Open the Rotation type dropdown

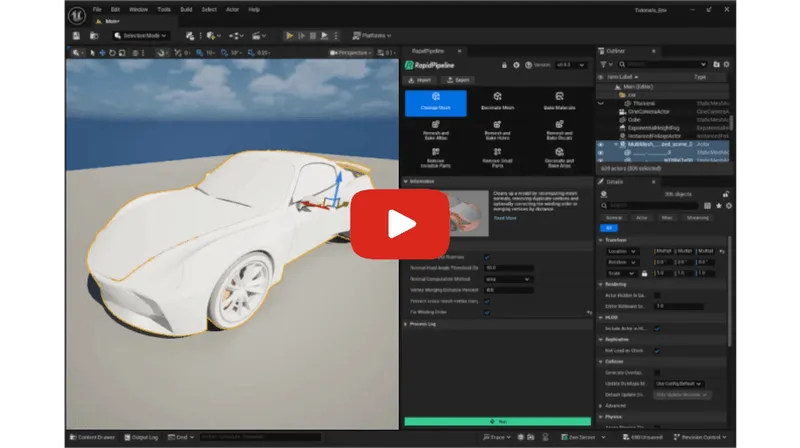point(622,262)
